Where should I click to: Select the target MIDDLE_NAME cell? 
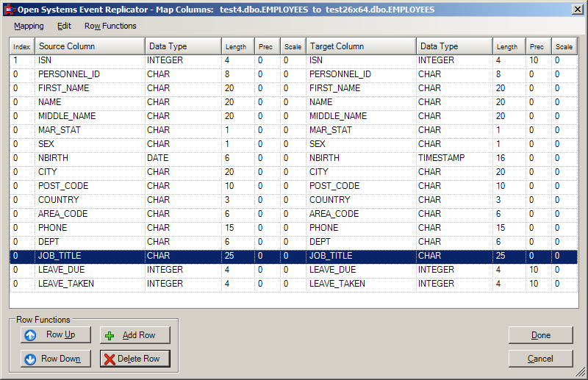(361, 116)
